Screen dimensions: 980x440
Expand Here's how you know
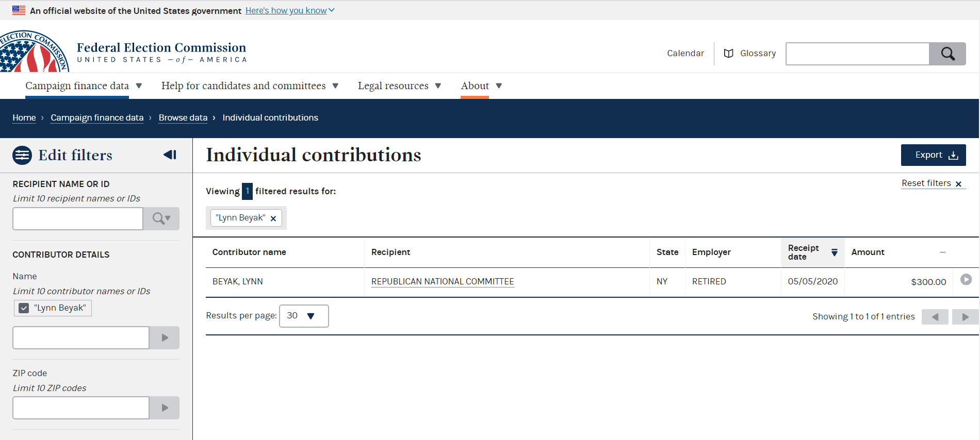pyautogui.click(x=290, y=10)
